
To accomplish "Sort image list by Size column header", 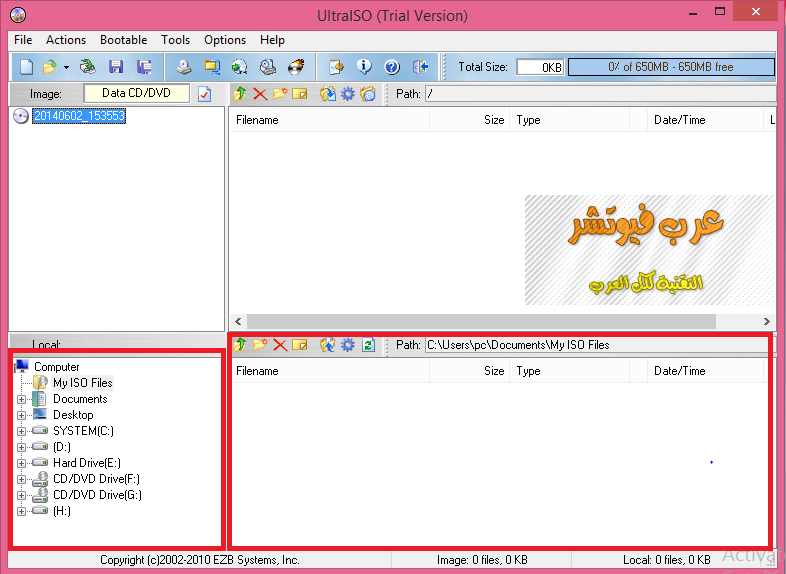I will pyautogui.click(x=470, y=120).
